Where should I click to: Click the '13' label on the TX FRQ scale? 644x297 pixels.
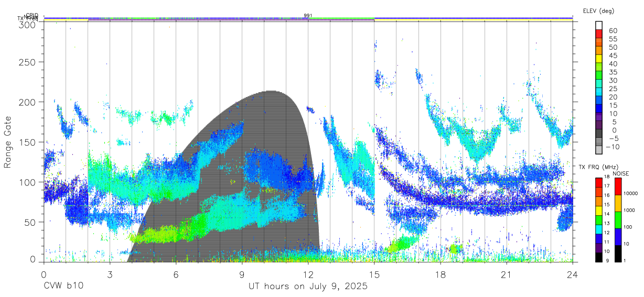pos(607,223)
